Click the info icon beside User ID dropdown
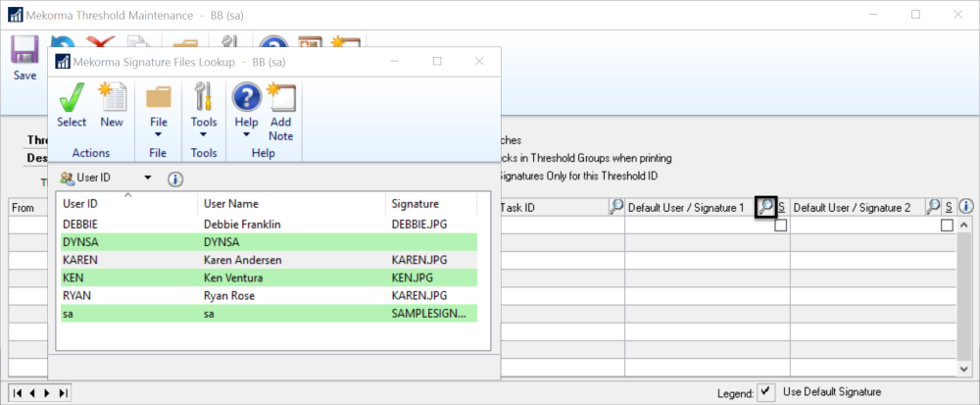Image resolution: width=980 pixels, height=405 pixels. click(x=175, y=179)
